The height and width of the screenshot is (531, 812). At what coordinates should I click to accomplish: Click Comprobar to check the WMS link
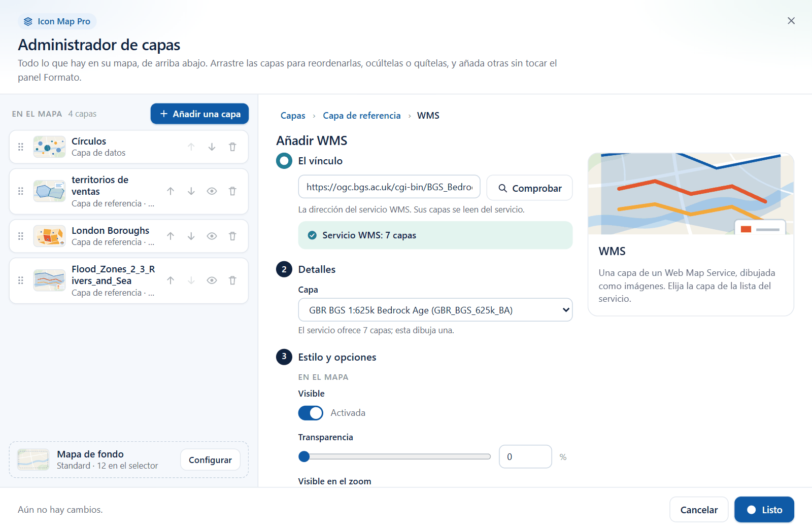pos(529,188)
